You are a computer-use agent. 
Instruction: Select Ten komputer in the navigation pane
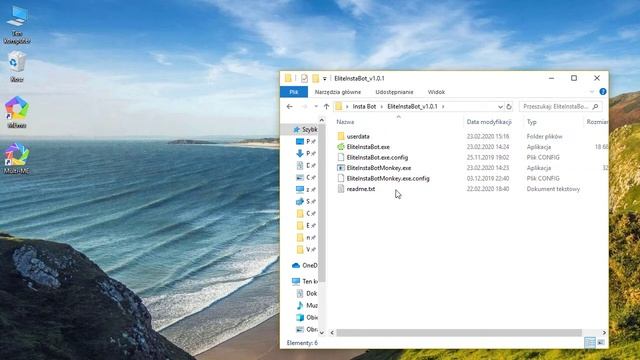click(304, 281)
